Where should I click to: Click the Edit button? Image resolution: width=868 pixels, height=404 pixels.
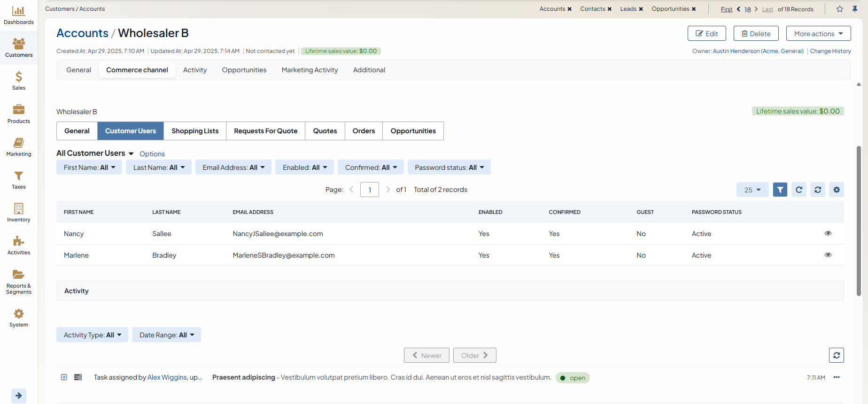click(x=706, y=34)
